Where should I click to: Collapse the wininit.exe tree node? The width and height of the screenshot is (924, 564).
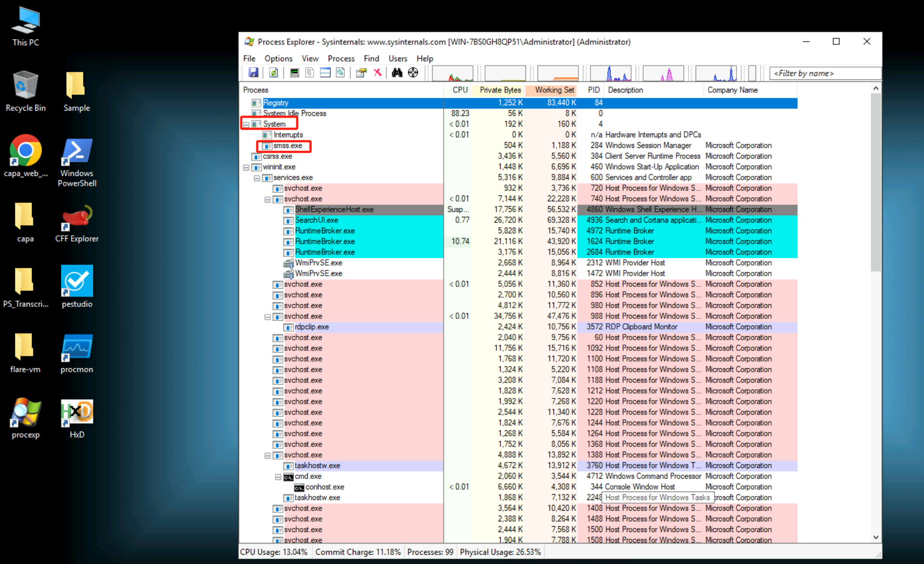(246, 167)
